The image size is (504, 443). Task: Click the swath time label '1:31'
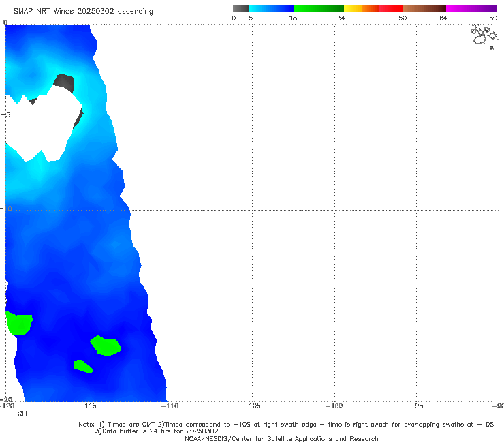pos(20,414)
